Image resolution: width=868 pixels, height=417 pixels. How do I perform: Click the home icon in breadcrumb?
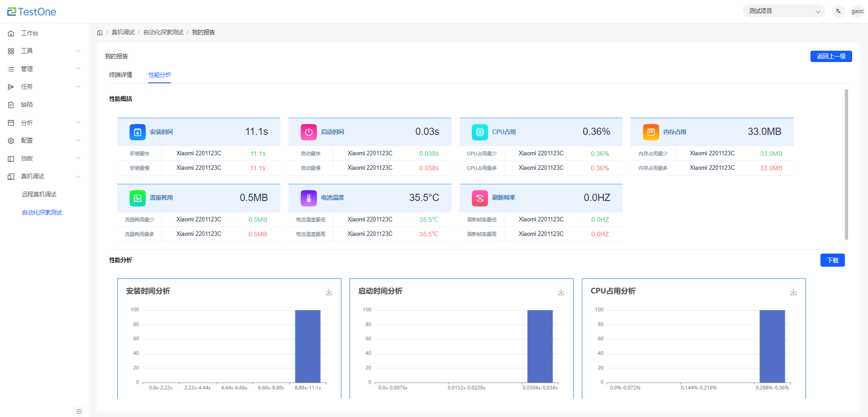click(x=100, y=33)
